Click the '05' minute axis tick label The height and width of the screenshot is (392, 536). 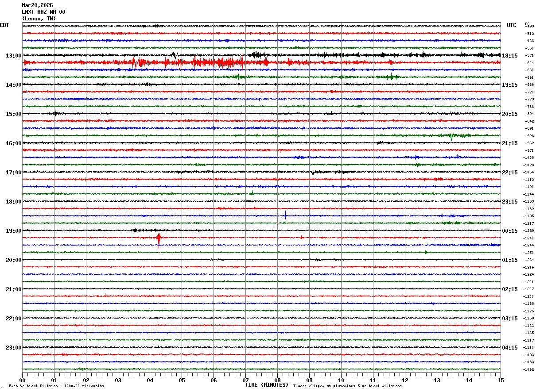coord(182,380)
